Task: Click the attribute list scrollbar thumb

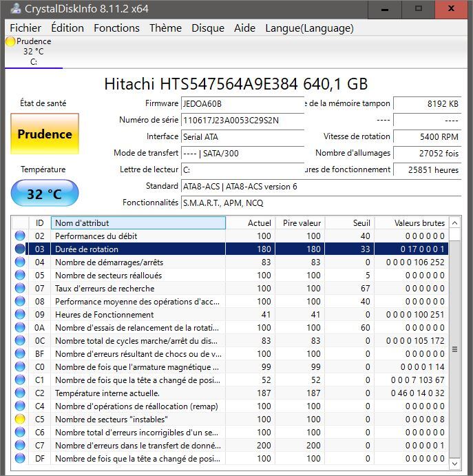Action: pos(454,349)
